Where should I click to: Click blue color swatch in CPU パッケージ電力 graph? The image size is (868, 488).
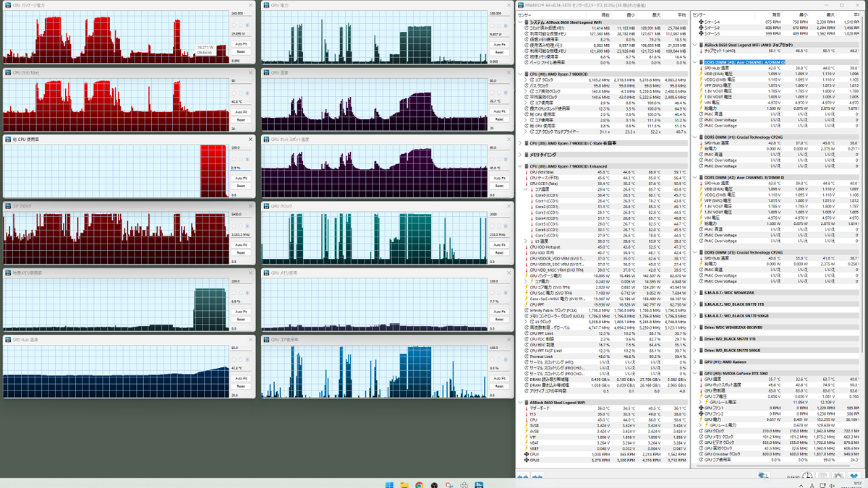click(x=247, y=25)
